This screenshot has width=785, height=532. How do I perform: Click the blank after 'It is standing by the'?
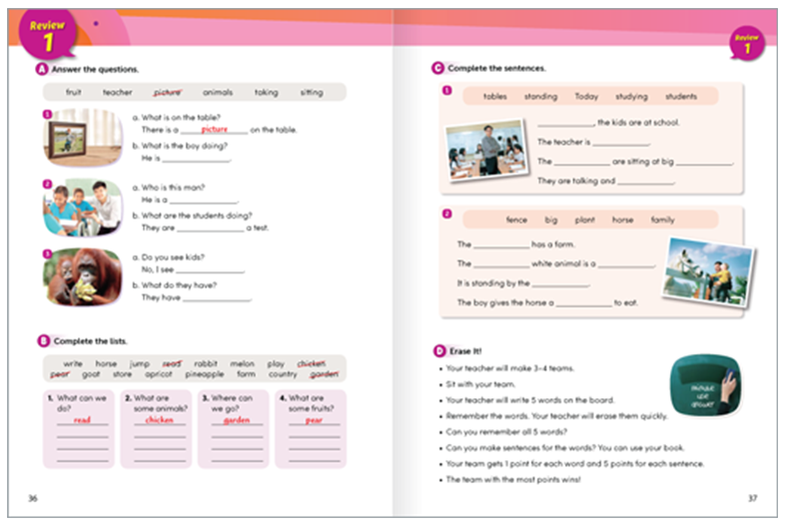(x=560, y=283)
